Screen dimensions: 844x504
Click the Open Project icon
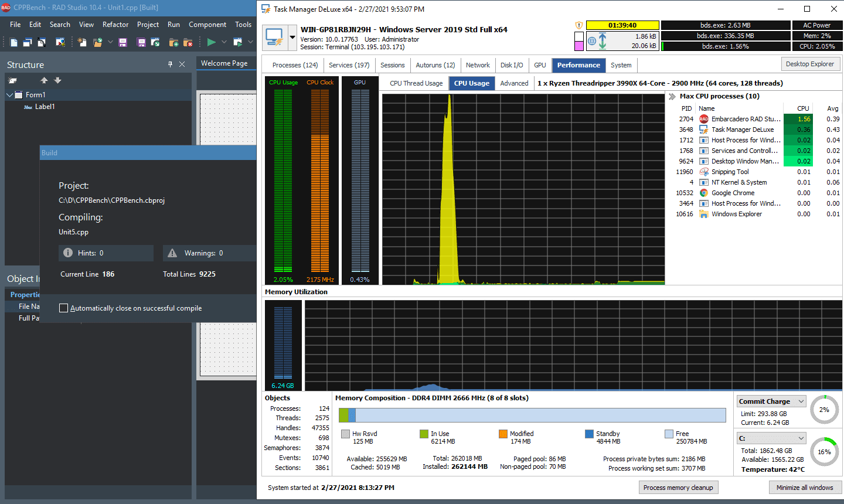tap(155, 42)
